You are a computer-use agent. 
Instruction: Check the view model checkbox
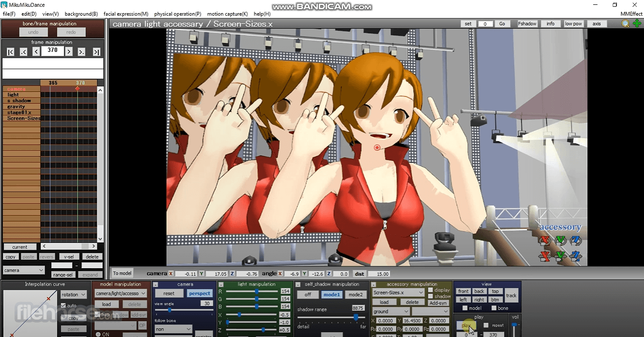[465, 308]
